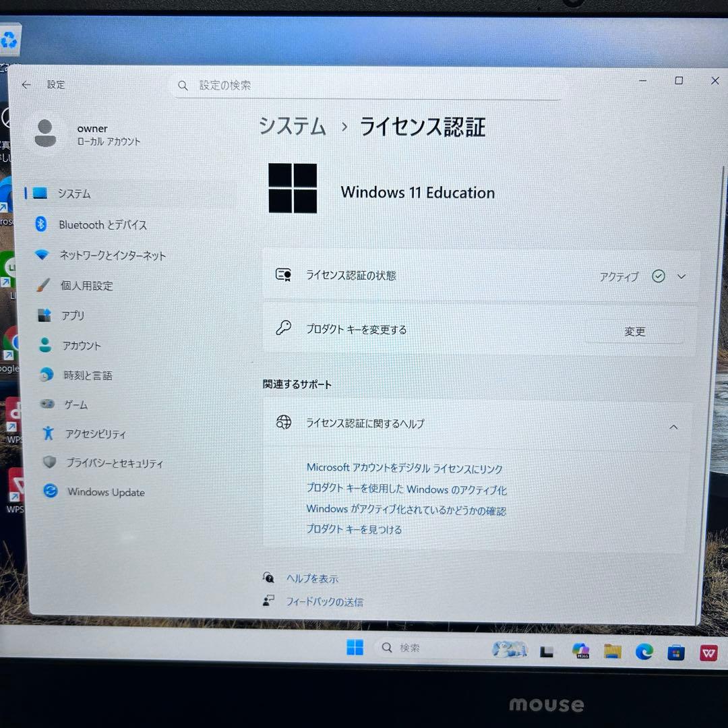
Task: Collapse the ライセンス認証に関するヘルプ section
Action: 673,426
